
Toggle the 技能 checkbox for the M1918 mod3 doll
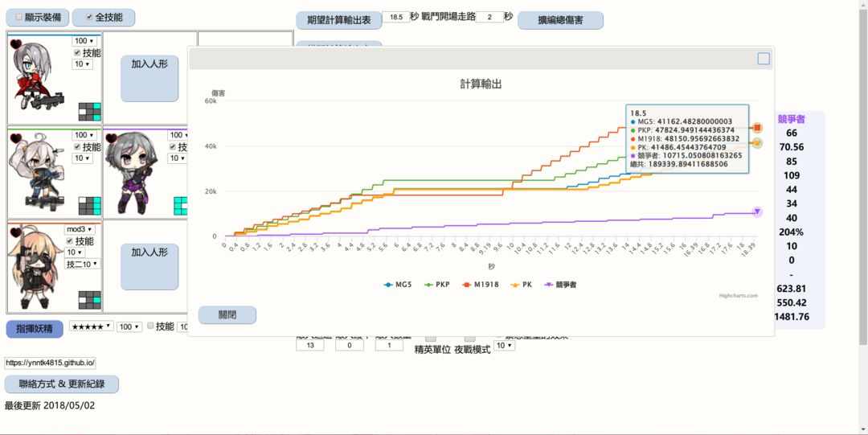click(x=69, y=241)
